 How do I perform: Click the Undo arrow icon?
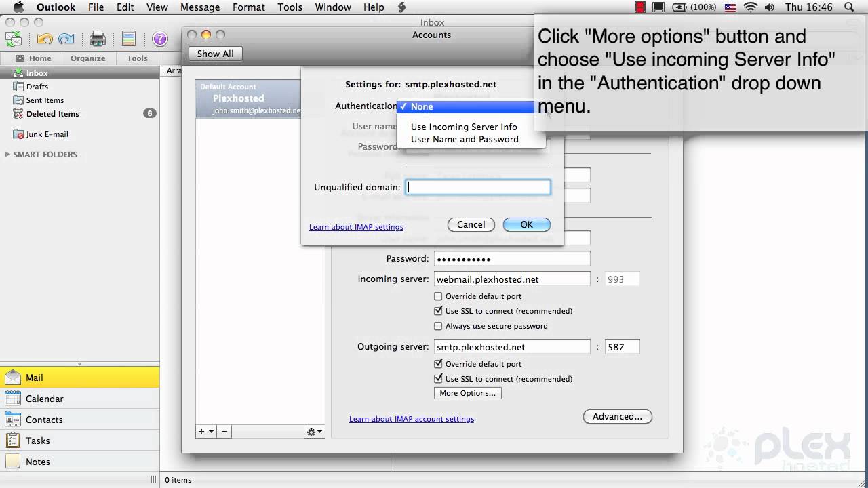(45, 39)
